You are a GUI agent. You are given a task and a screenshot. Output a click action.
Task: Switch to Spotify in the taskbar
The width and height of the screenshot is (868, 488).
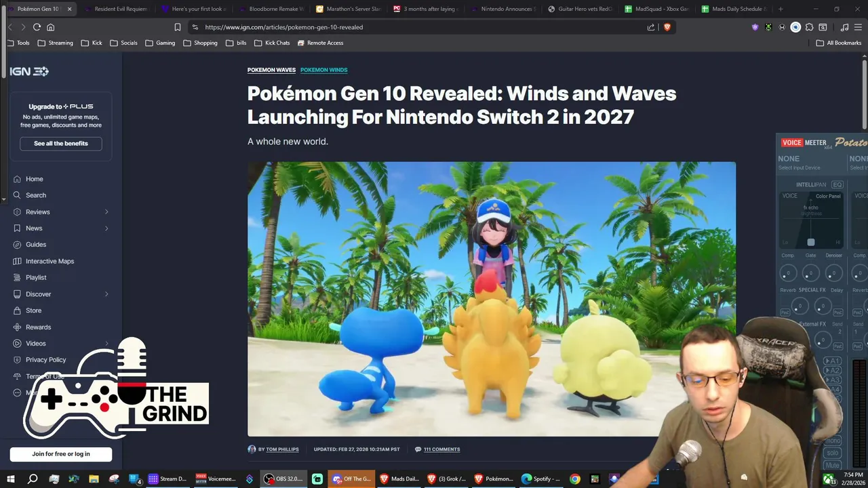click(x=540, y=479)
